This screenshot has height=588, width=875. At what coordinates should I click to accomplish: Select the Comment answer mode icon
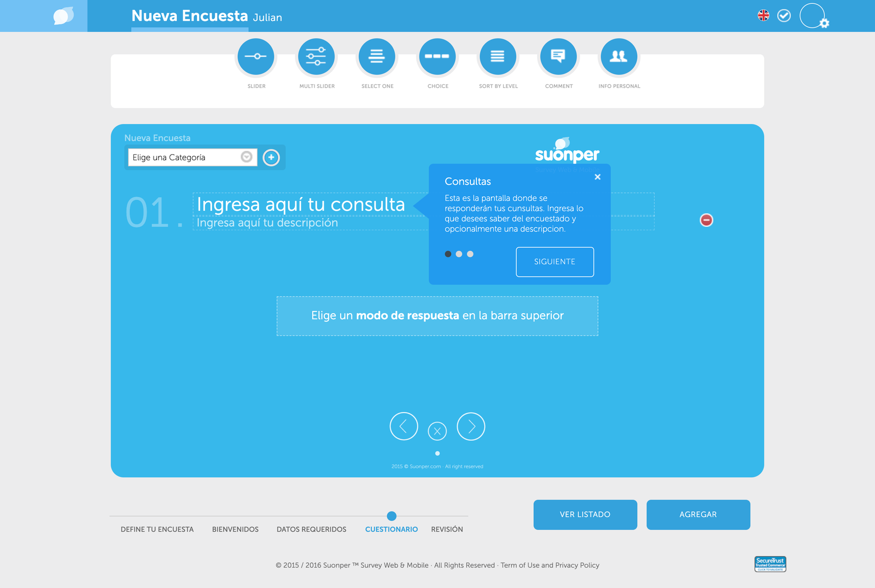pyautogui.click(x=558, y=56)
